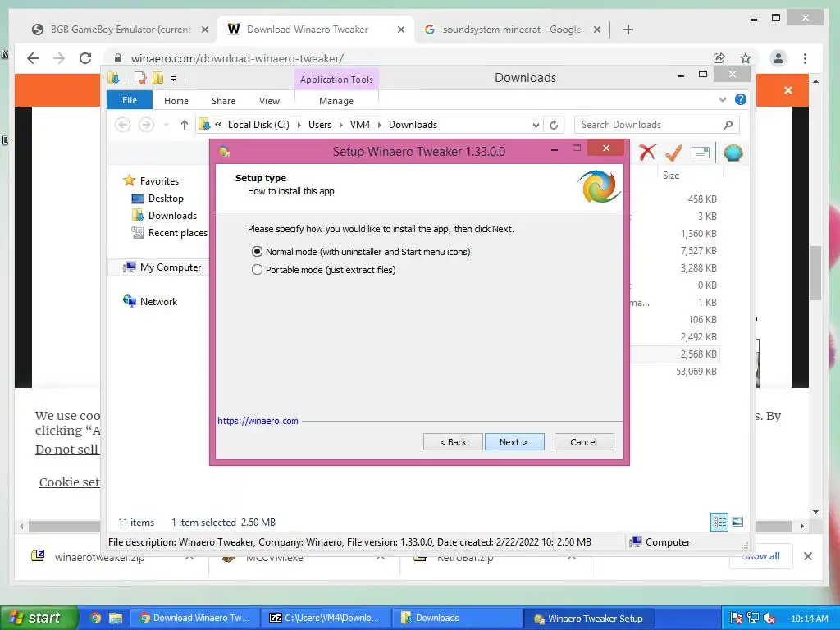840x630 pixels.
Task: Switch to large icons view in status bar
Action: tap(737, 522)
